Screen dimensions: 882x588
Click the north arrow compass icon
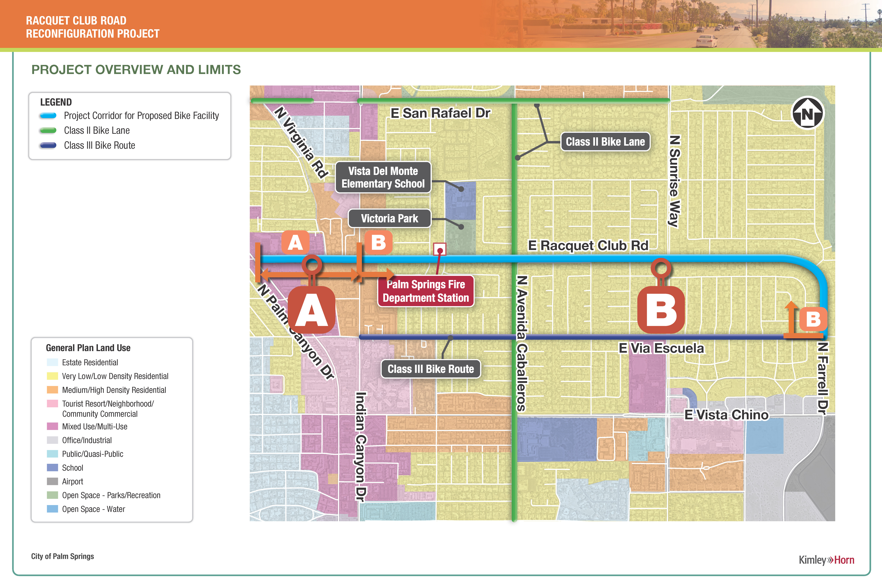807,113
